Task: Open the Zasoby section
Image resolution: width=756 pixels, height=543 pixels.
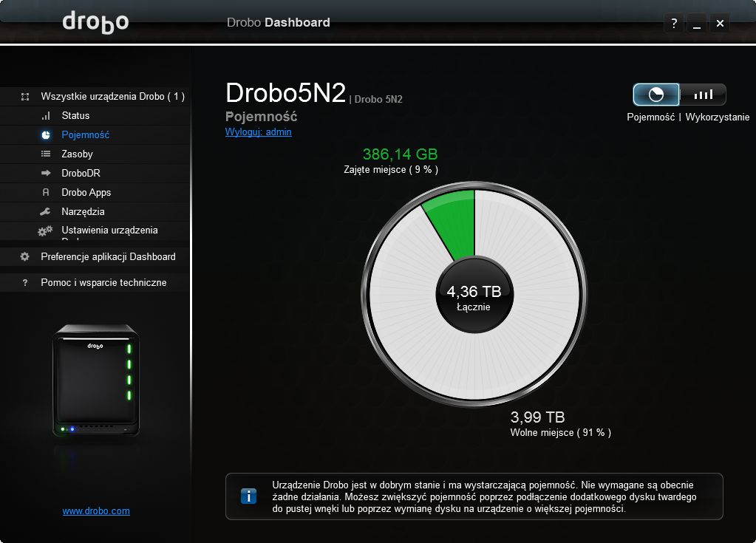Action: point(95,154)
